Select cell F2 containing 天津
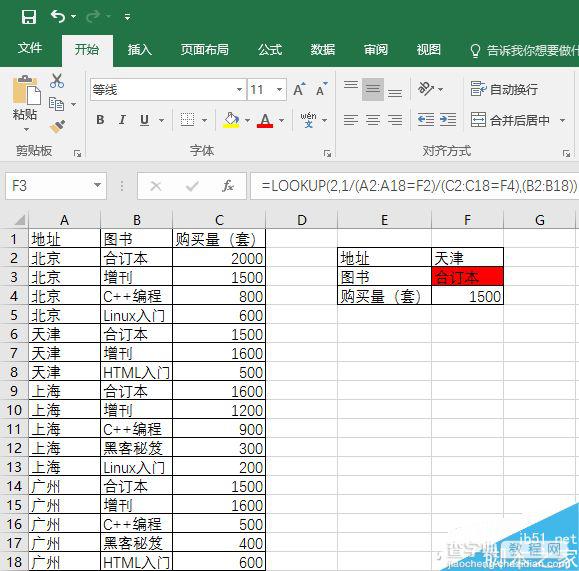 point(467,258)
